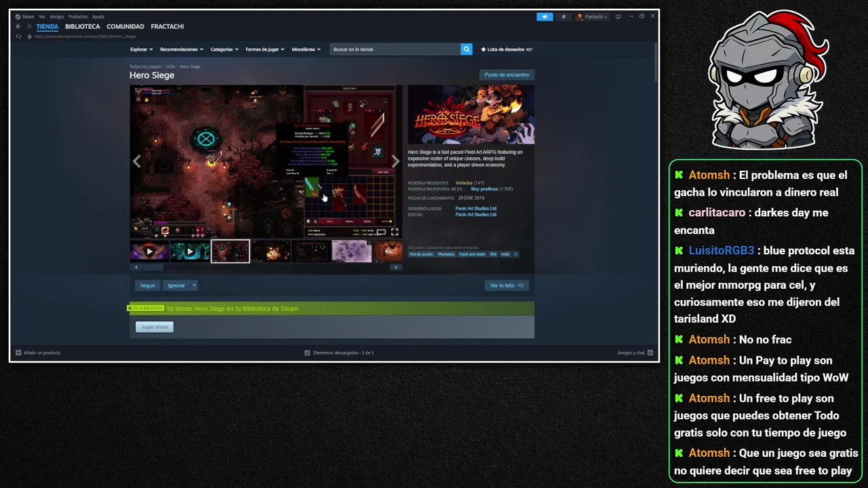The image size is (868, 488).
Task: Open the Hero Siege header image
Action: tap(471, 115)
